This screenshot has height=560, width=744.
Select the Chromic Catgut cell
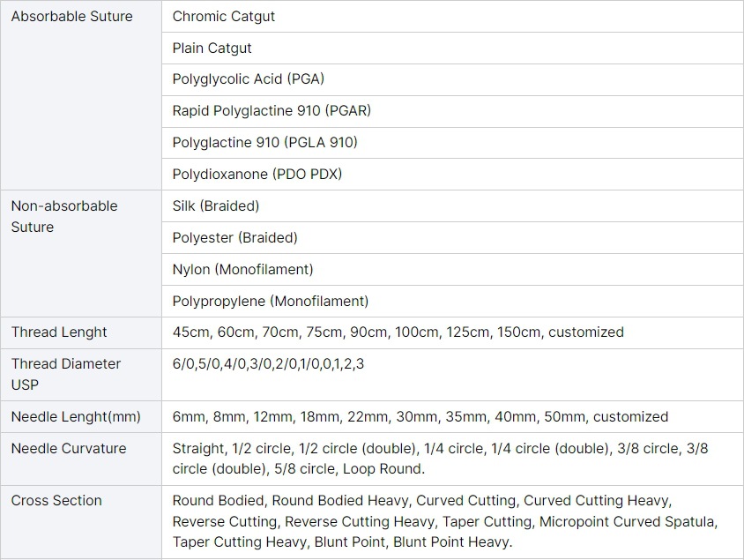[x=453, y=16]
